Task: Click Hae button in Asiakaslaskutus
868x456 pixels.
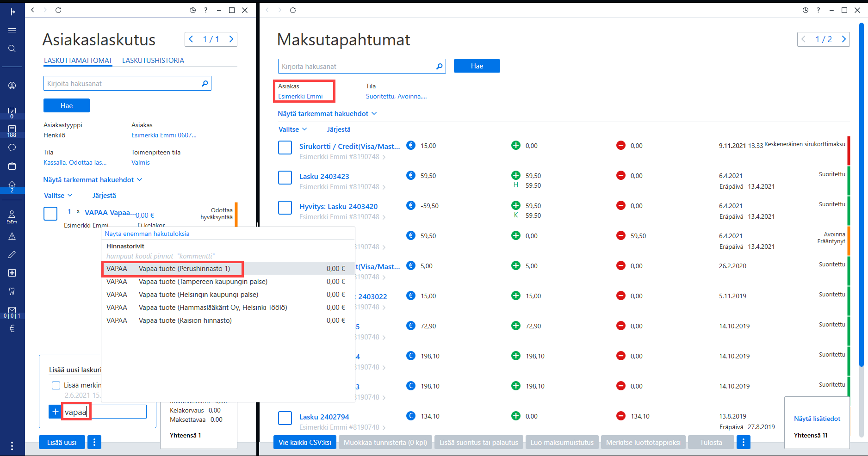Action: tap(67, 105)
